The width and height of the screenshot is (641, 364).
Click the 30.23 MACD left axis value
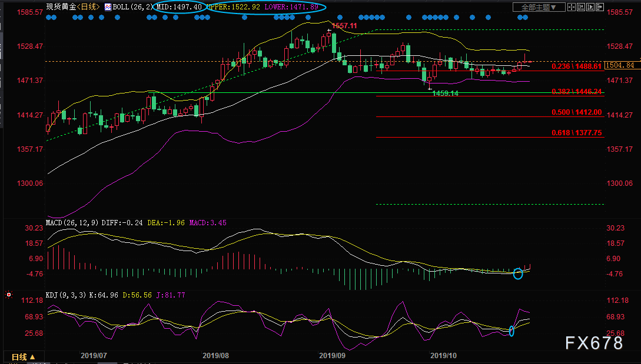[34, 228]
